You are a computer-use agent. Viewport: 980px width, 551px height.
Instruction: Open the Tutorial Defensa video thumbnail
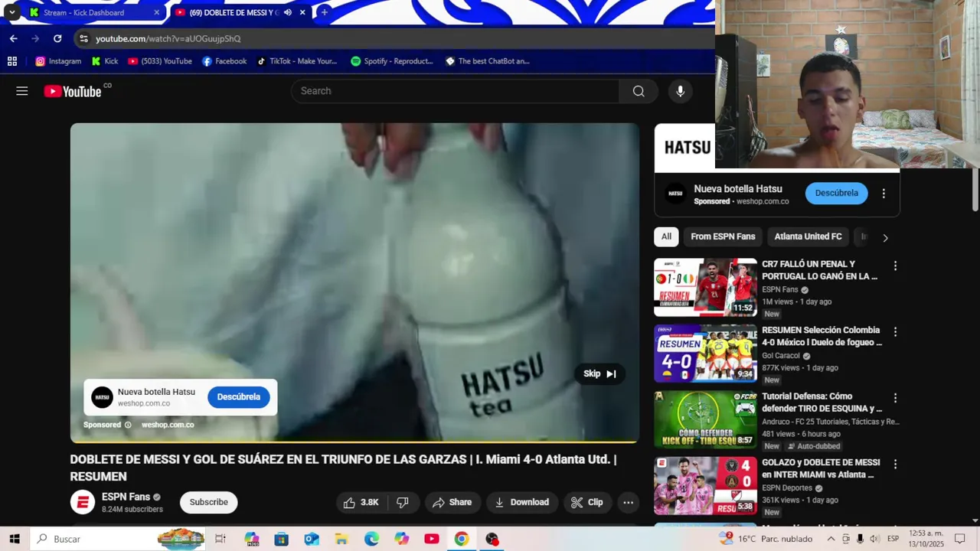click(x=705, y=419)
